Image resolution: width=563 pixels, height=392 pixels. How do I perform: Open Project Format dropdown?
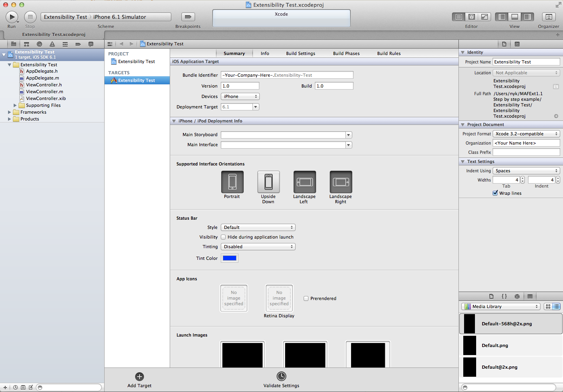click(x=526, y=134)
